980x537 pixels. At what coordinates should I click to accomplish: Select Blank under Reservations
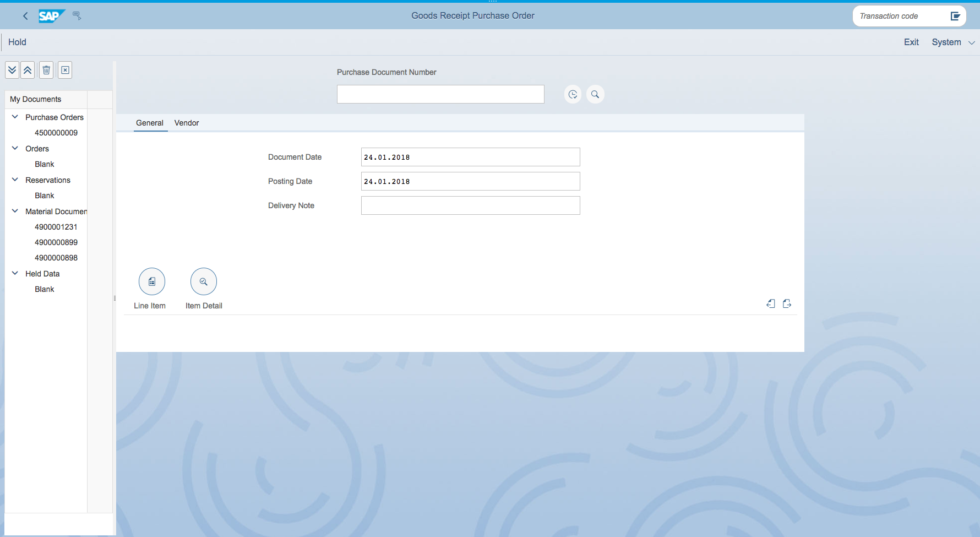(x=45, y=196)
